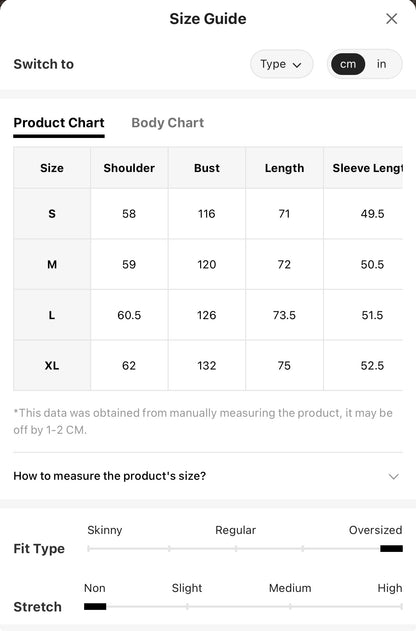416x631 pixels.
Task: Switch units to inches
Action: point(381,64)
